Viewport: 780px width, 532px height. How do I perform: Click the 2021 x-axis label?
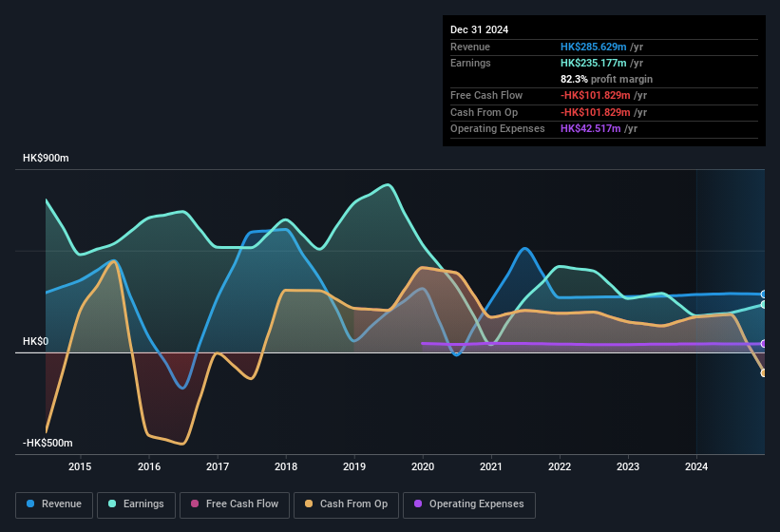(x=491, y=466)
